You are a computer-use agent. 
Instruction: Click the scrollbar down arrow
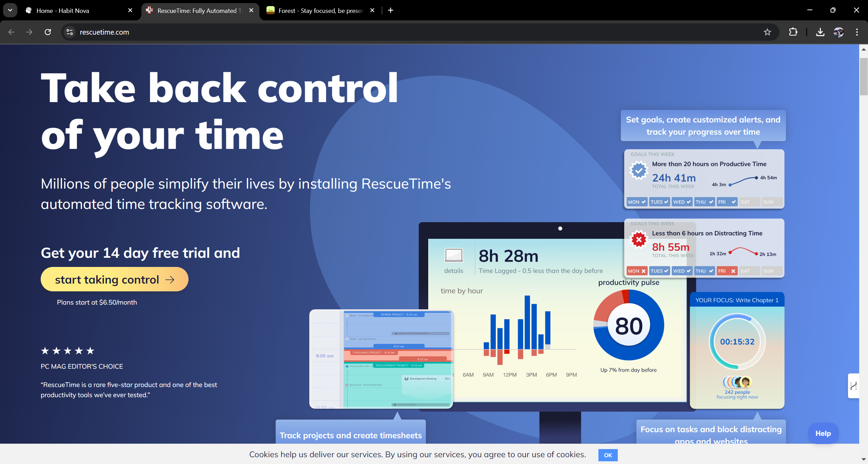tap(864, 459)
